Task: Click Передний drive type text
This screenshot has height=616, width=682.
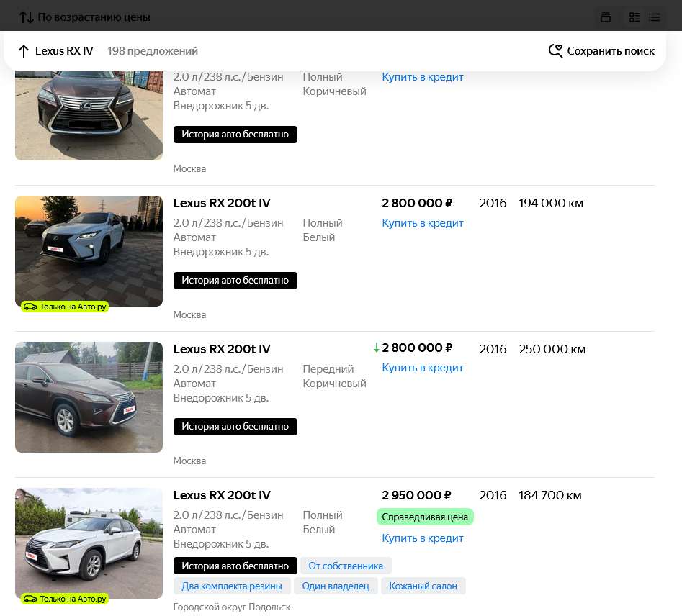Action: coord(328,369)
